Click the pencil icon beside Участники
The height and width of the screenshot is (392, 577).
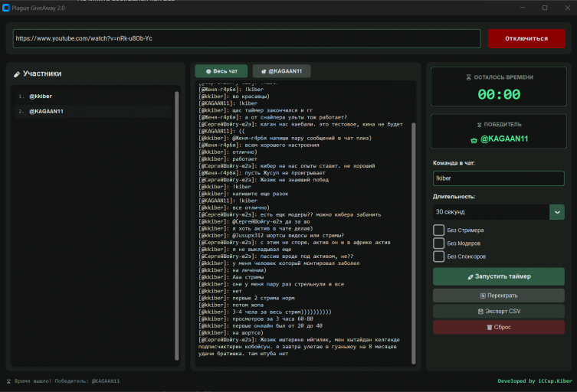[17, 74]
